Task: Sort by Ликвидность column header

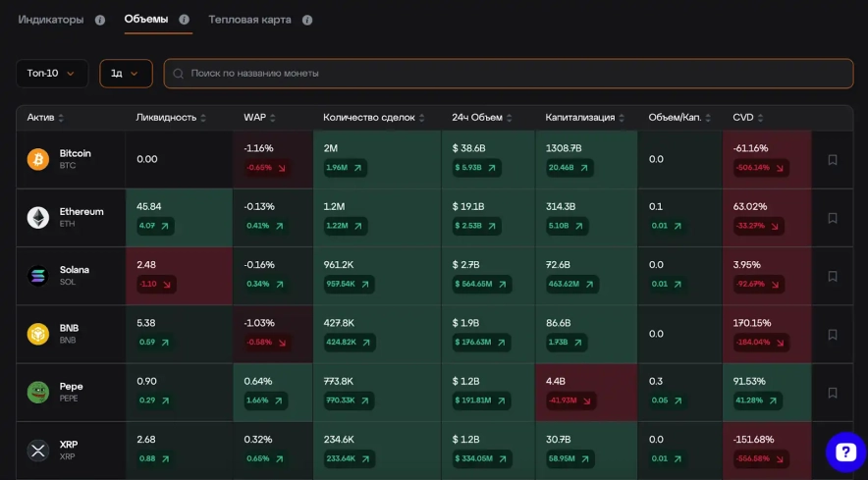Action: click(171, 118)
